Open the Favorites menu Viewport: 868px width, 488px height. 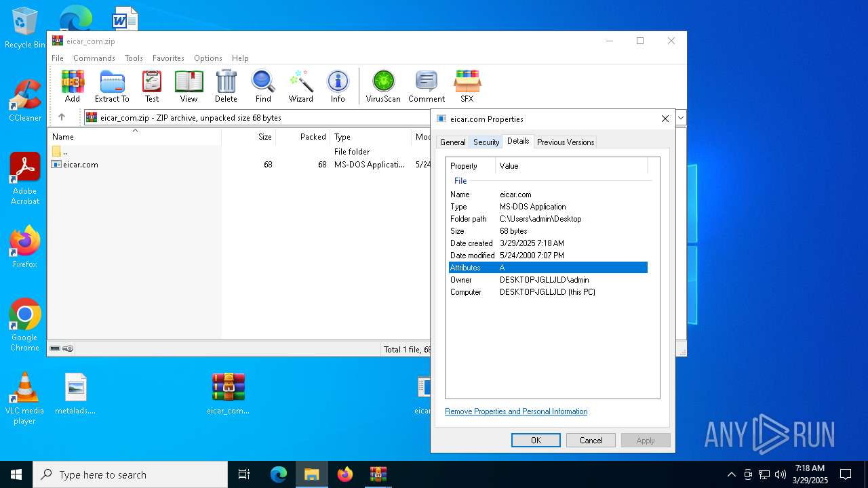pos(168,58)
